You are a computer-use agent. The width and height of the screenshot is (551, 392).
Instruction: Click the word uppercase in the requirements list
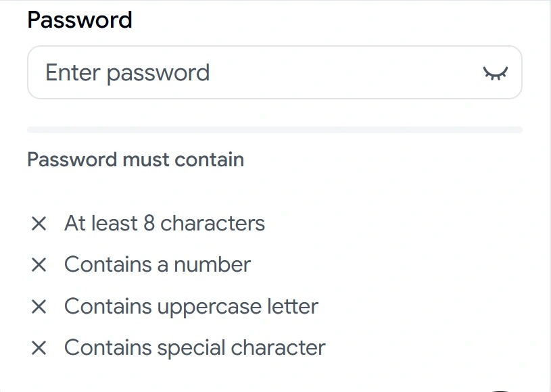(x=209, y=308)
